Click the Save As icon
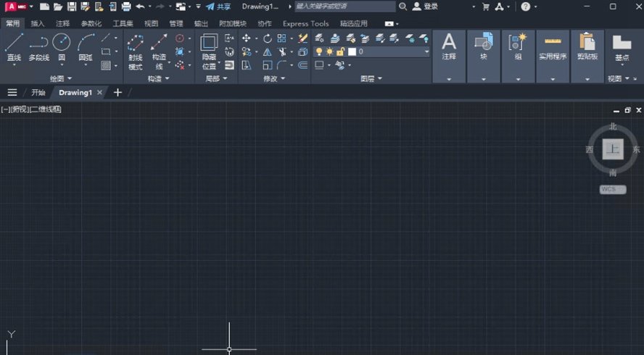The image size is (644, 355). (x=86, y=7)
